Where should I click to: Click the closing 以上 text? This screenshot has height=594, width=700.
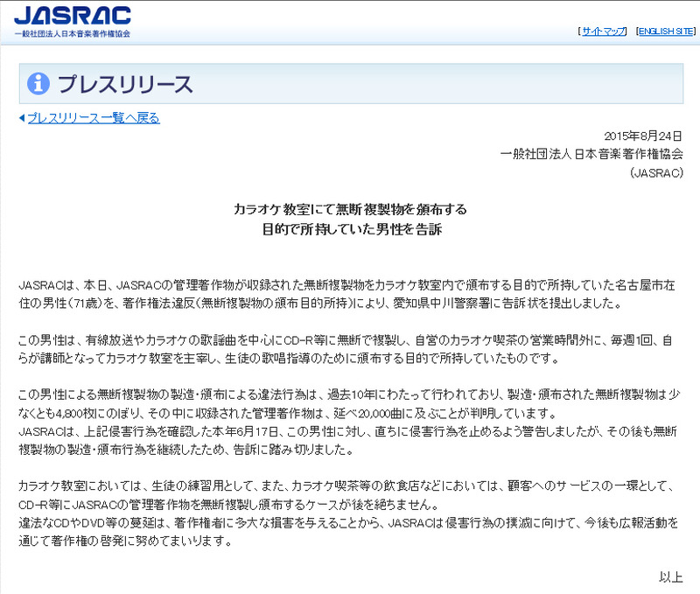(669, 577)
